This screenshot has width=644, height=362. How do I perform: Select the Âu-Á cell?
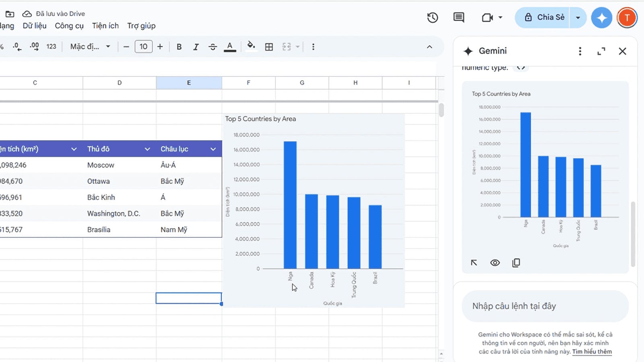pyautogui.click(x=189, y=165)
